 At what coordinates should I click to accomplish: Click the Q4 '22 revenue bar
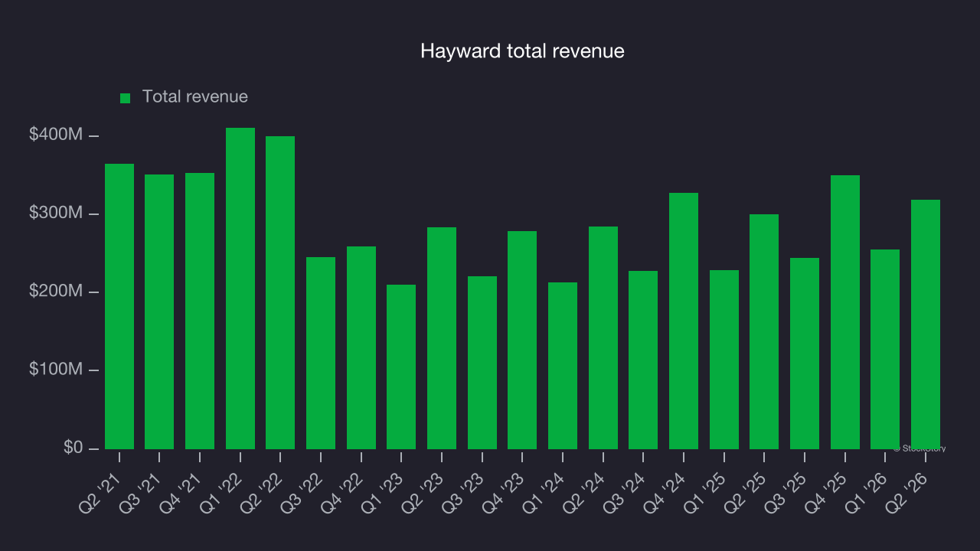(x=361, y=347)
